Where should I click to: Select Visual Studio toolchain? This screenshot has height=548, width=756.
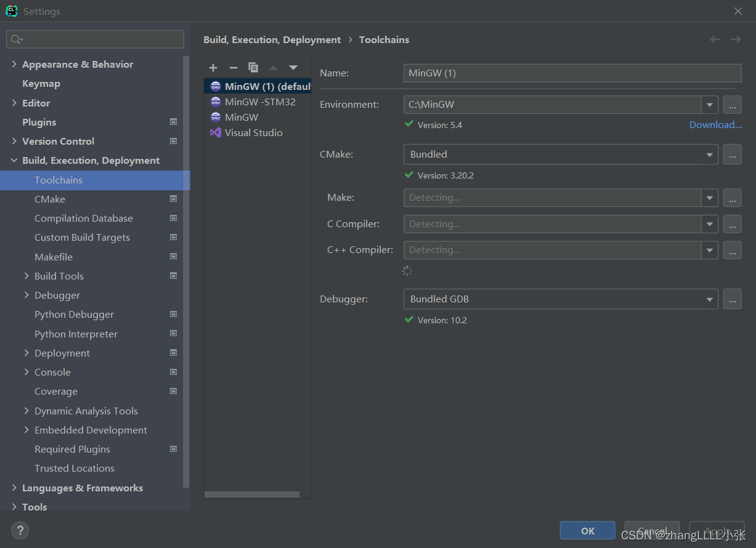point(258,132)
